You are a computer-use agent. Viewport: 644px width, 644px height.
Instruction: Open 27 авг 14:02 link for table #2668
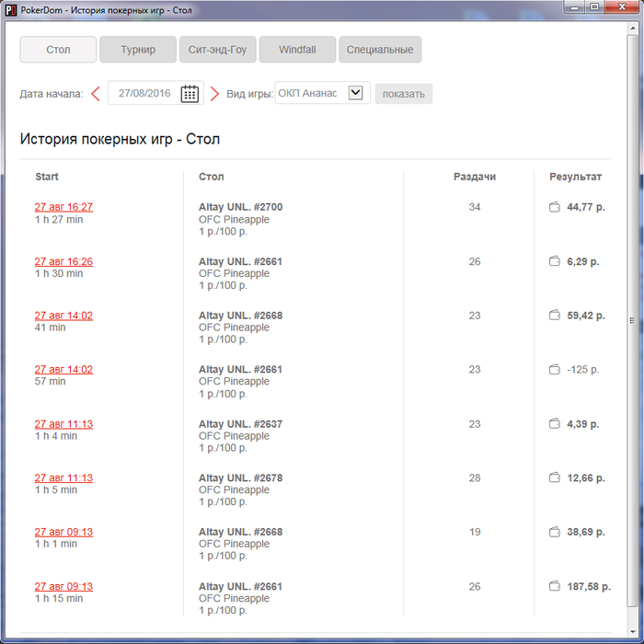pos(63,316)
